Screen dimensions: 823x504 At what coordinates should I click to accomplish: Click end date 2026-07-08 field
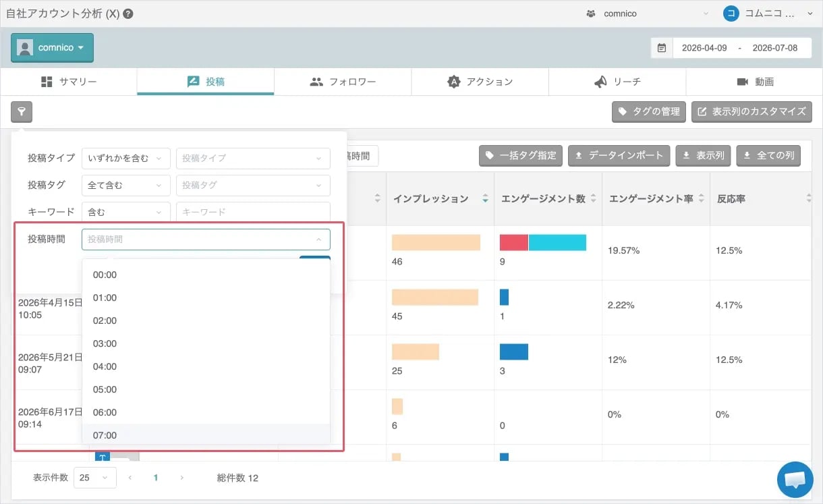pos(775,48)
